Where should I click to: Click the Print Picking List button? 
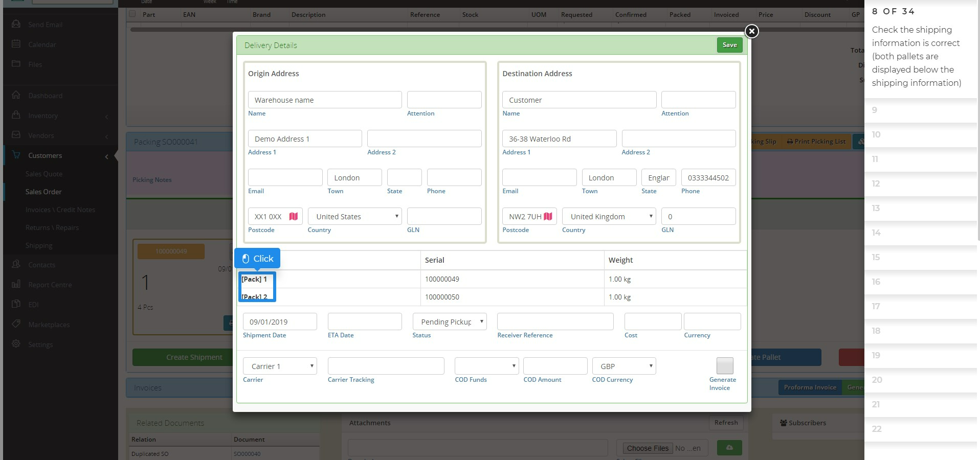click(x=816, y=142)
